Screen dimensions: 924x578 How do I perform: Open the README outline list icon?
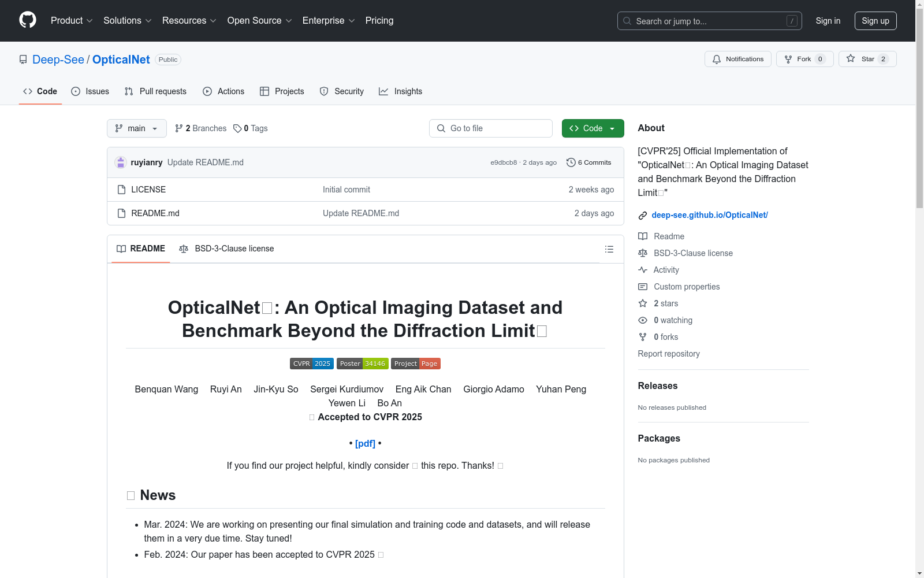(609, 249)
